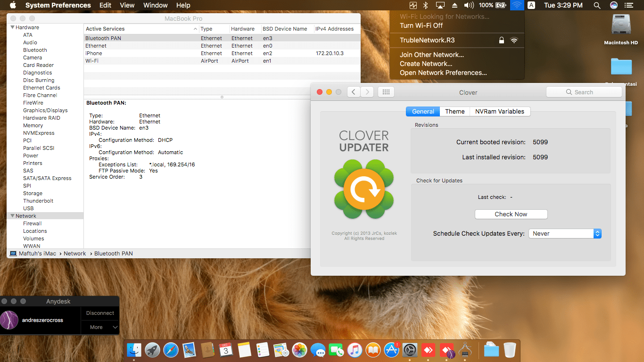
Task: Connect to TrubleNetwork.R3 network
Action: pos(457,40)
